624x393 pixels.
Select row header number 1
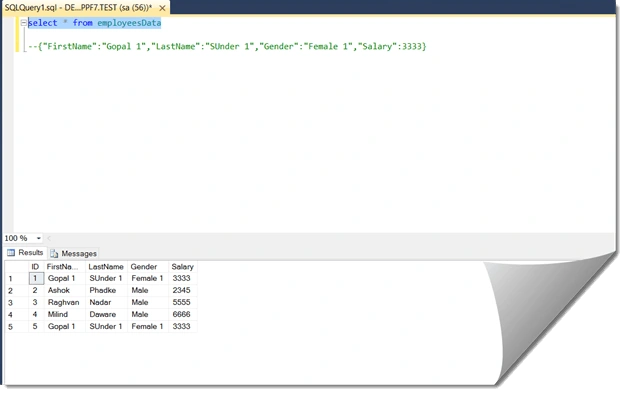coord(16,278)
